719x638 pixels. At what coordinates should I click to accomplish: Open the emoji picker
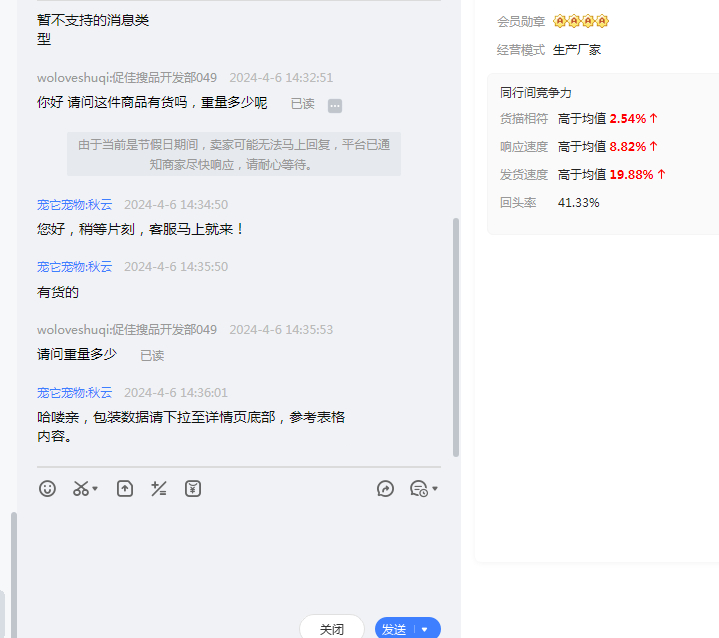47,489
